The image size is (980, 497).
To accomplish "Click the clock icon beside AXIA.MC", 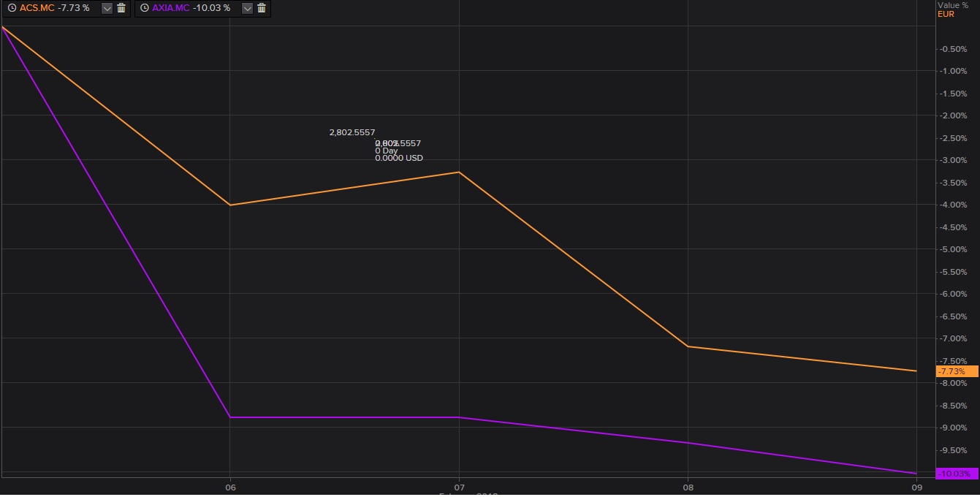I will [144, 8].
